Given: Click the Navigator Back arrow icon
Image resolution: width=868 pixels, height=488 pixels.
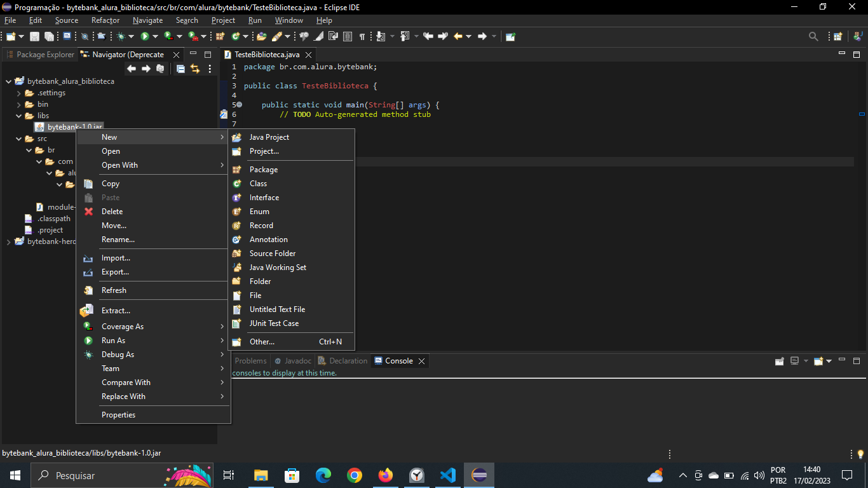Looking at the screenshot, I should click(132, 69).
